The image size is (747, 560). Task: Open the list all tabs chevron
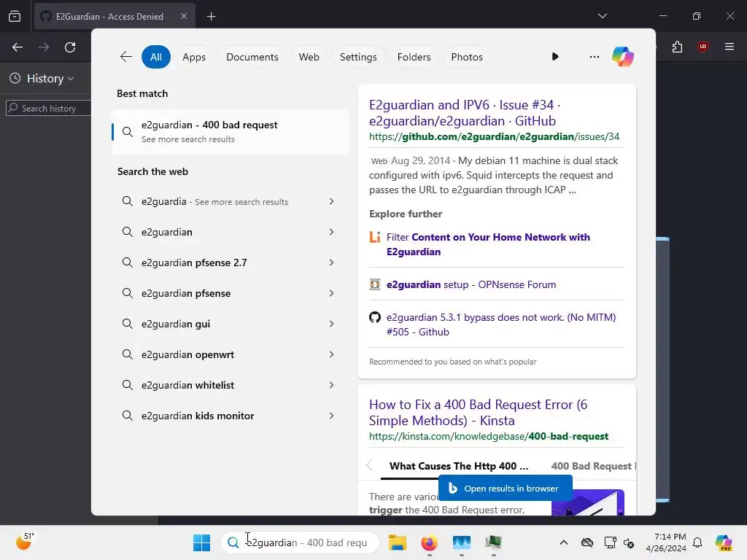click(x=602, y=16)
